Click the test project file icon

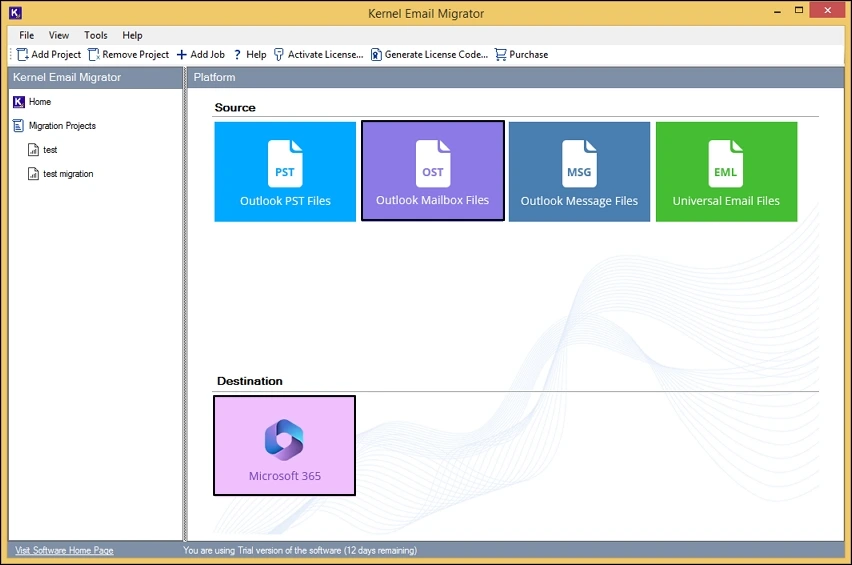pos(33,149)
